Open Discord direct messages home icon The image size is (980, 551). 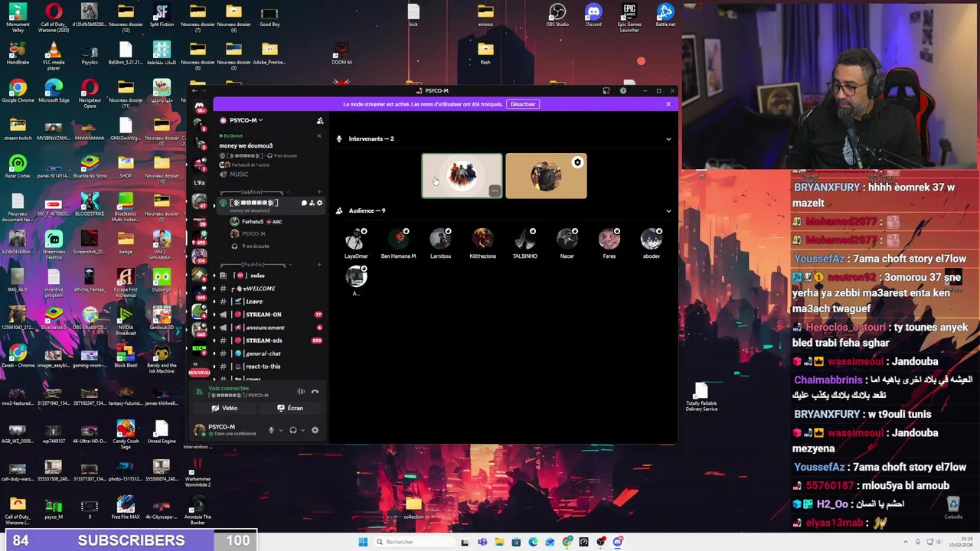pyautogui.click(x=199, y=106)
